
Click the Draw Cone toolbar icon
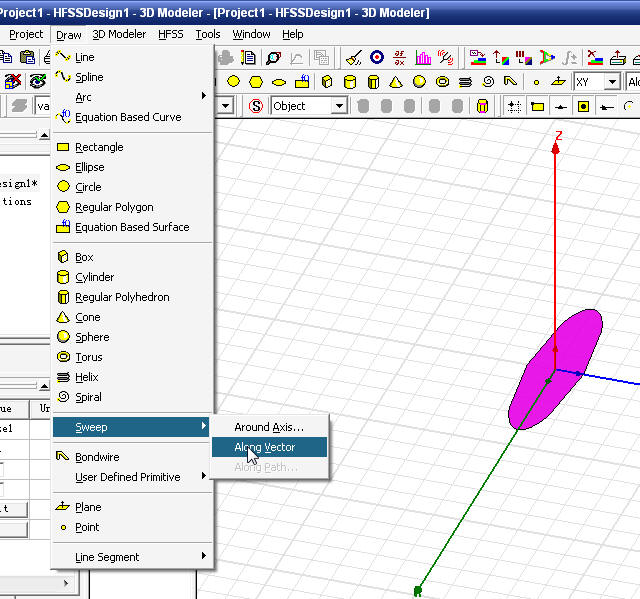396,82
